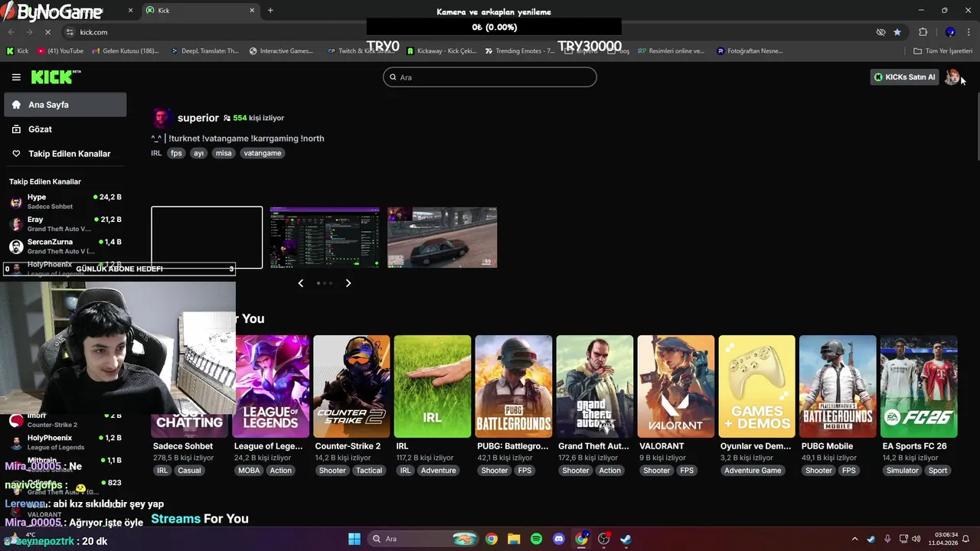The height and width of the screenshot is (551, 980).
Task: Open Discord from the taskbar
Action: coord(559,539)
